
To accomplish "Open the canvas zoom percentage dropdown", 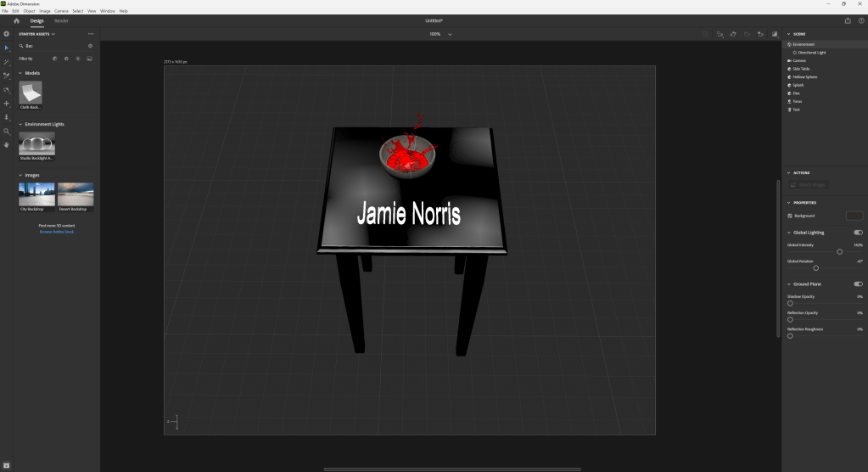I will point(450,34).
